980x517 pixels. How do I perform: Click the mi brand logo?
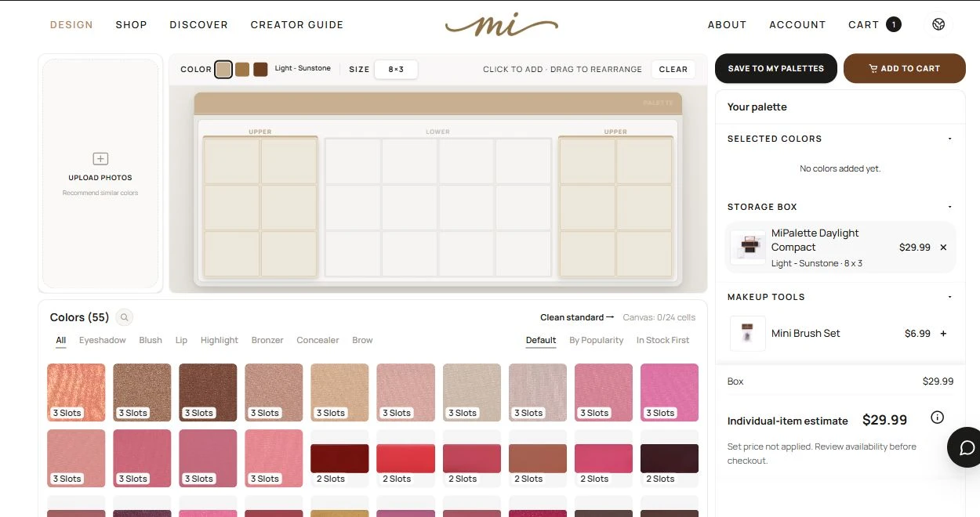point(501,24)
